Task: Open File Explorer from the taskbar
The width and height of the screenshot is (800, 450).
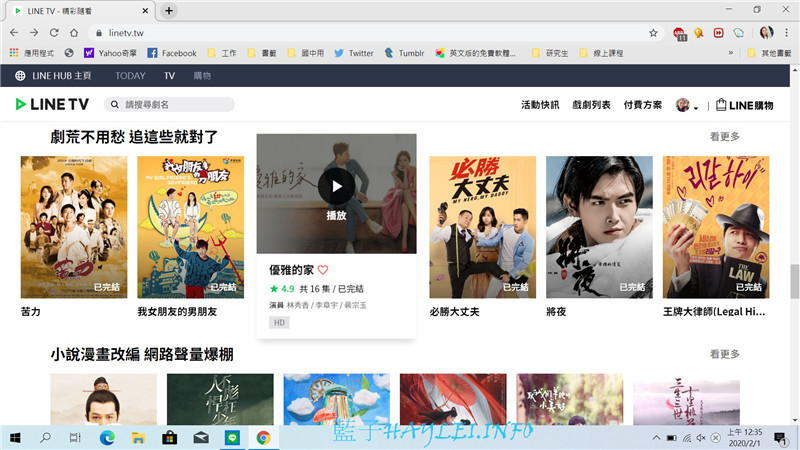Action: (138, 438)
